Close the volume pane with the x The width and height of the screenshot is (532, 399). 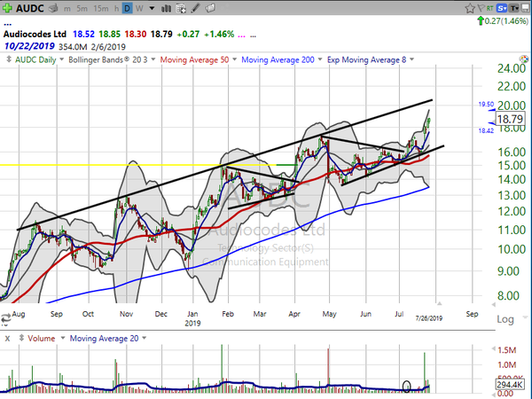click(x=7, y=338)
